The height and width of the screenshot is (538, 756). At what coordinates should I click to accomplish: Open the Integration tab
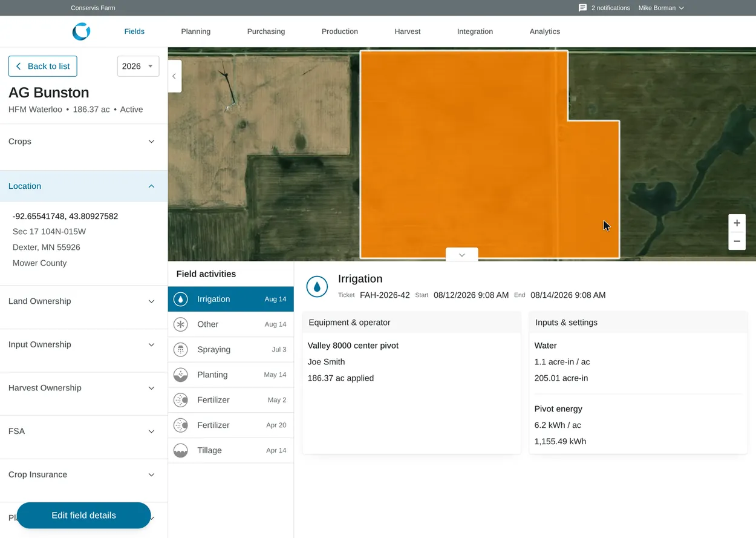tap(475, 31)
